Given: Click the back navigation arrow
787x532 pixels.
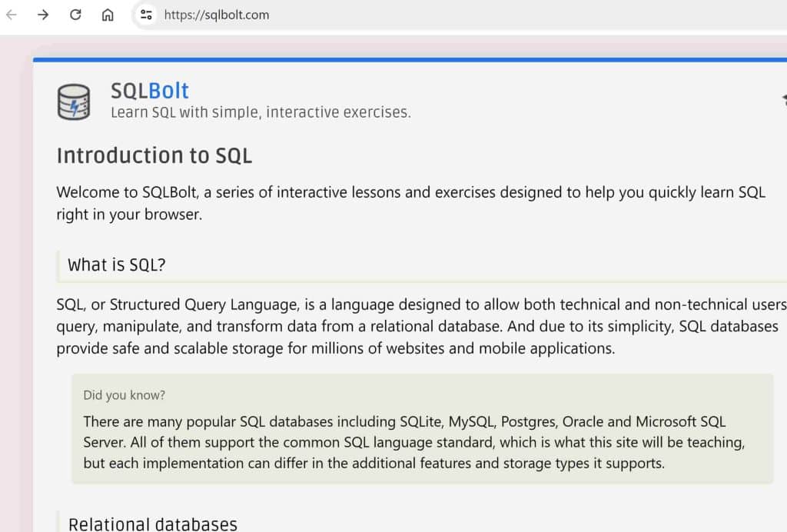Looking at the screenshot, I should [11, 15].
